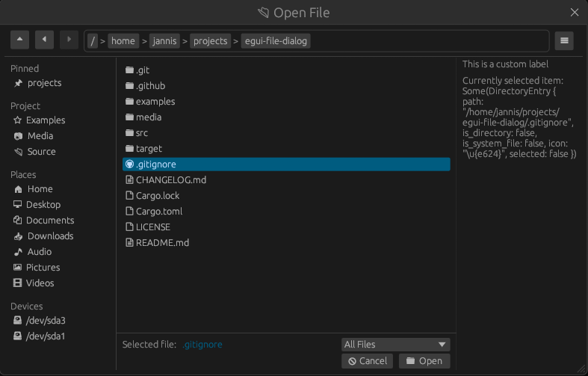Expand the All Files filter dropdown
The height and width of the screenshot is (376, 588).
pos(395,345)
